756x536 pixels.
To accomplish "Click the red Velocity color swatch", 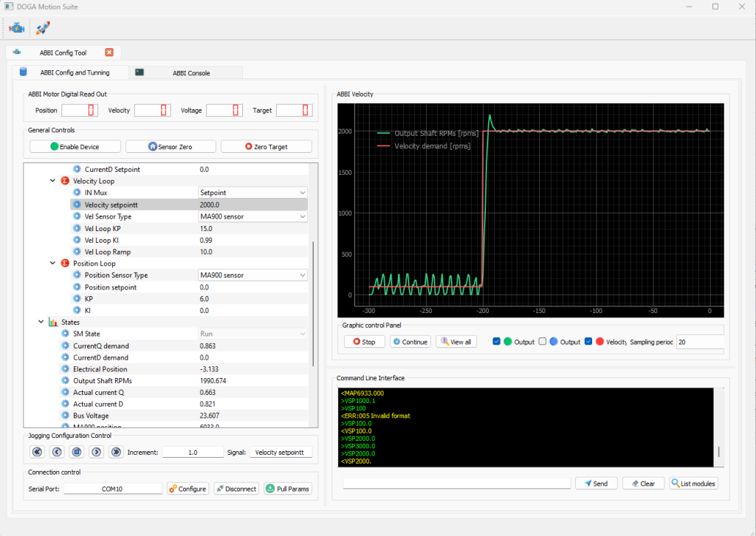I will 599,341.
